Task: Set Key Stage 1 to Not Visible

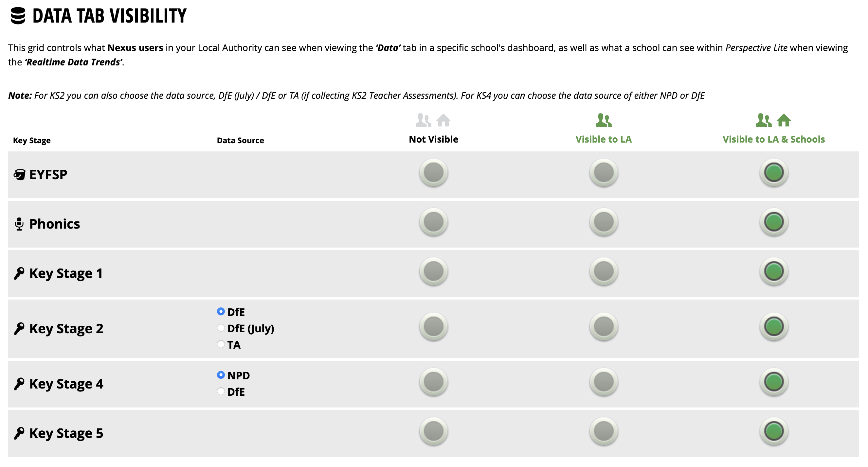Action: (433, 272)
